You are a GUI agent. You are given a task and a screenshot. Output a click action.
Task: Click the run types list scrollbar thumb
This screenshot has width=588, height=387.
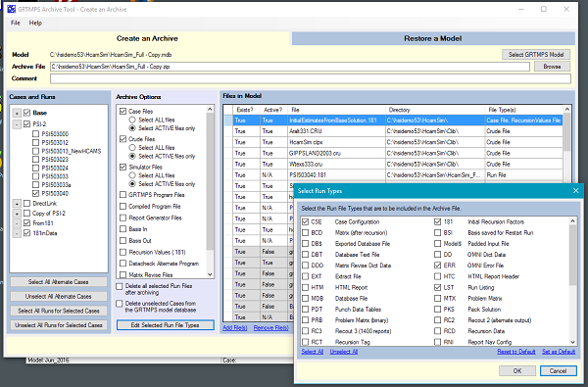pos(572,255)
